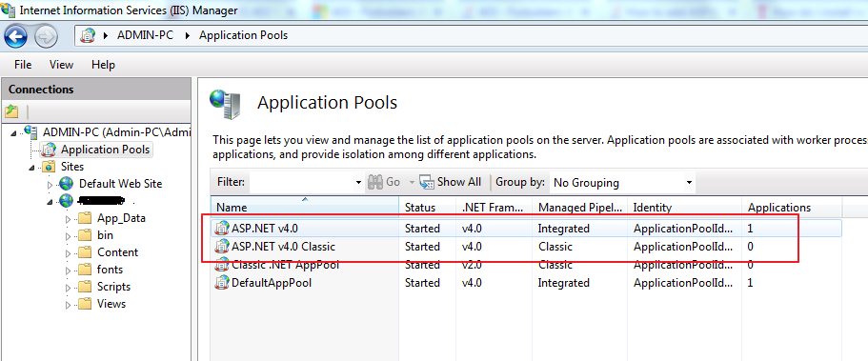Image resolution: width=868 pixels, height=361 pixels.
Task: Sort by the Status column header
Action: pyautogui.click(x=428, y=208)
